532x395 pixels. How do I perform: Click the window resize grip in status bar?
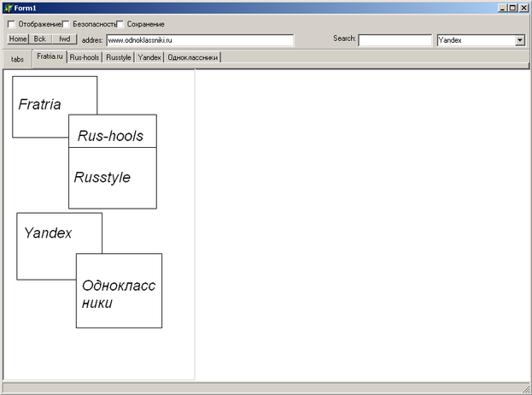526,388
